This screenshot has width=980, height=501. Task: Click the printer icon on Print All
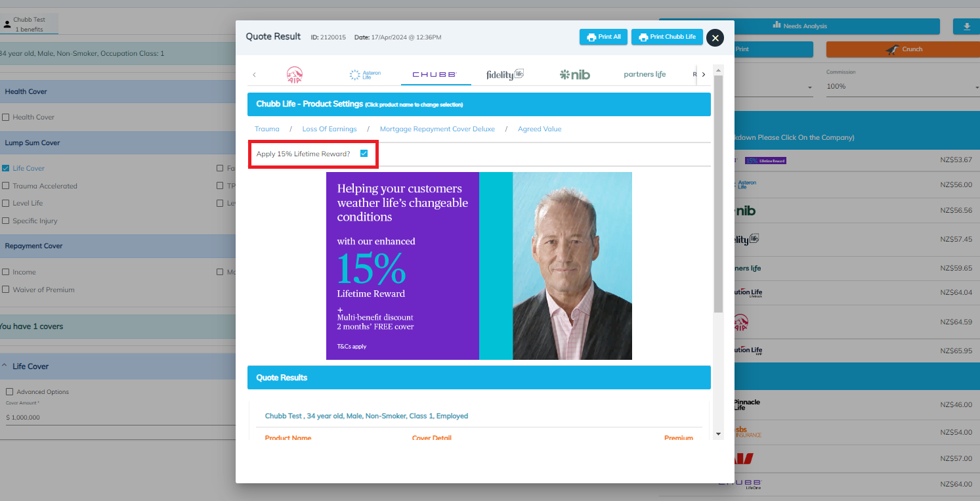point(591,37)
